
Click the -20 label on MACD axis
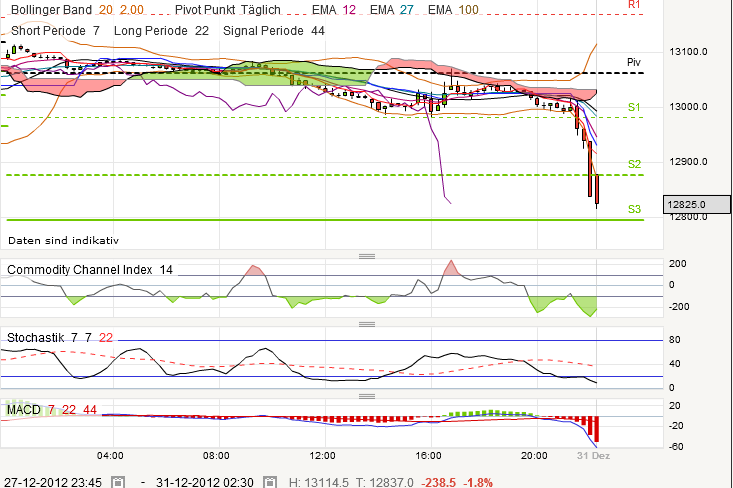coord(676,426)
